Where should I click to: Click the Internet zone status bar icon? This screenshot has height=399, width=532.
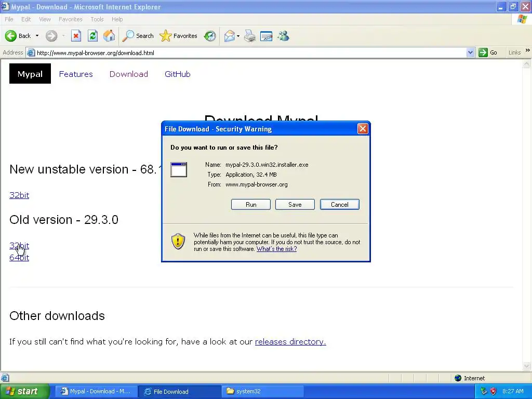coord(458,378)
